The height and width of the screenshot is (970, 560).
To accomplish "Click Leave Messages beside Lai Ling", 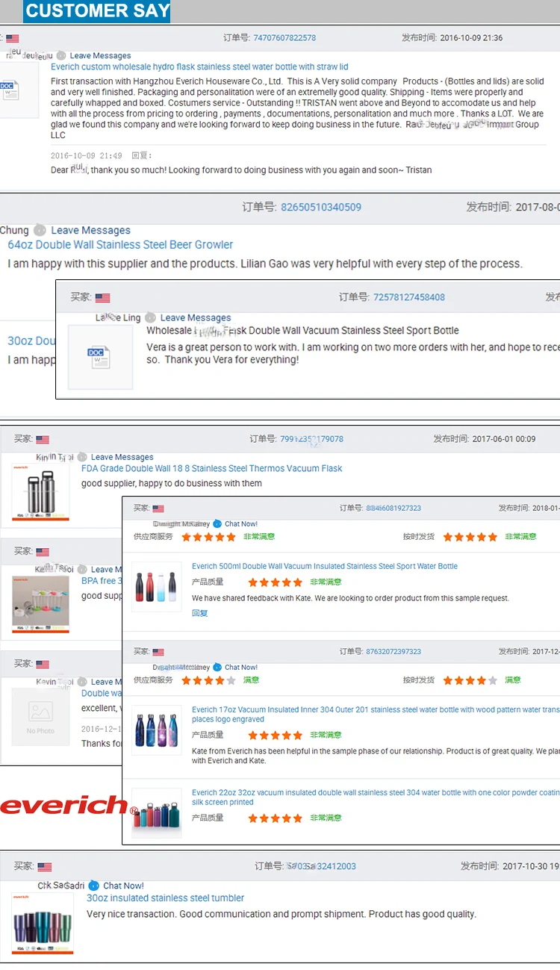I will [195, 318].
